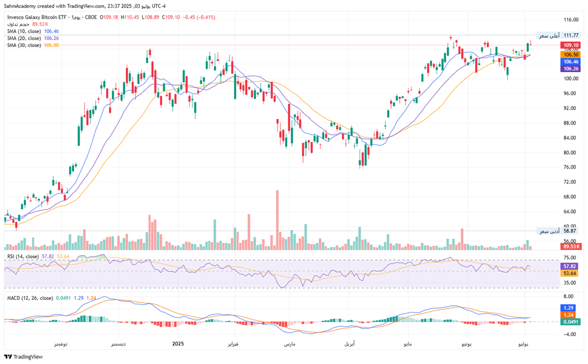Click the −0.45 (−0.41%) change value
Screen dimensions: 588x364
tap(199, 17)
